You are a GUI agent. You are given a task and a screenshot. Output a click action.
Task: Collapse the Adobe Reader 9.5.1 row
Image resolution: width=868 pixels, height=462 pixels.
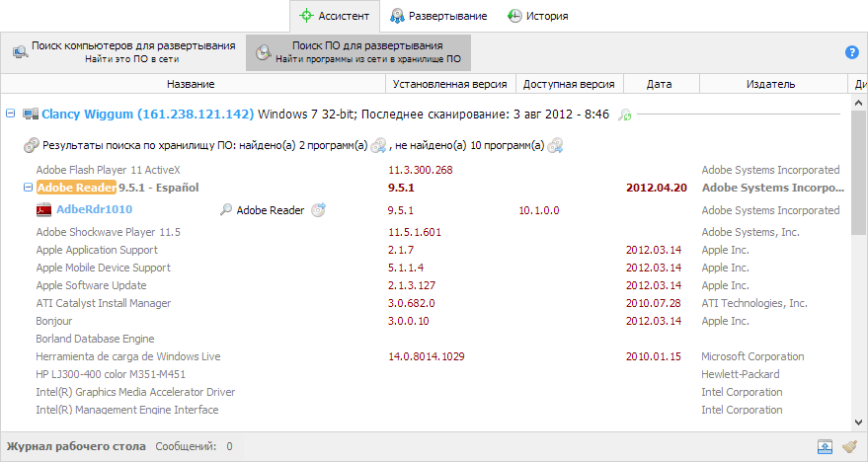27,187
